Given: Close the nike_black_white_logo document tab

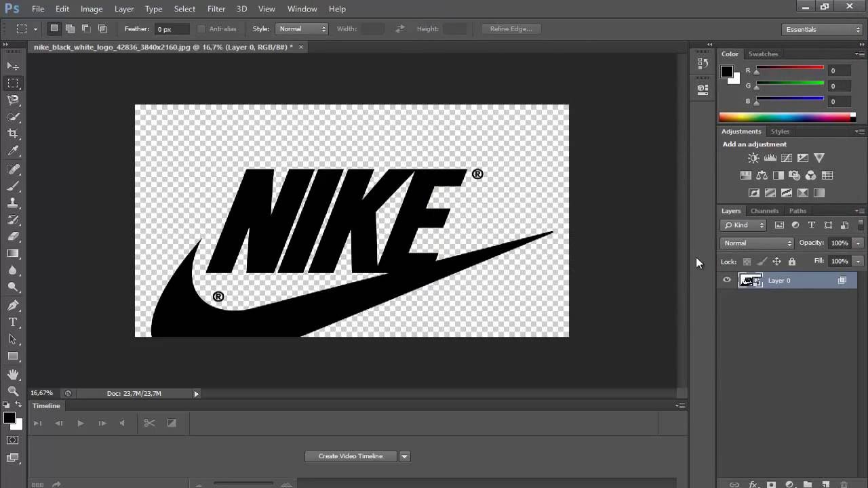Looking at the screenshot, I should (x=301, y=47).
